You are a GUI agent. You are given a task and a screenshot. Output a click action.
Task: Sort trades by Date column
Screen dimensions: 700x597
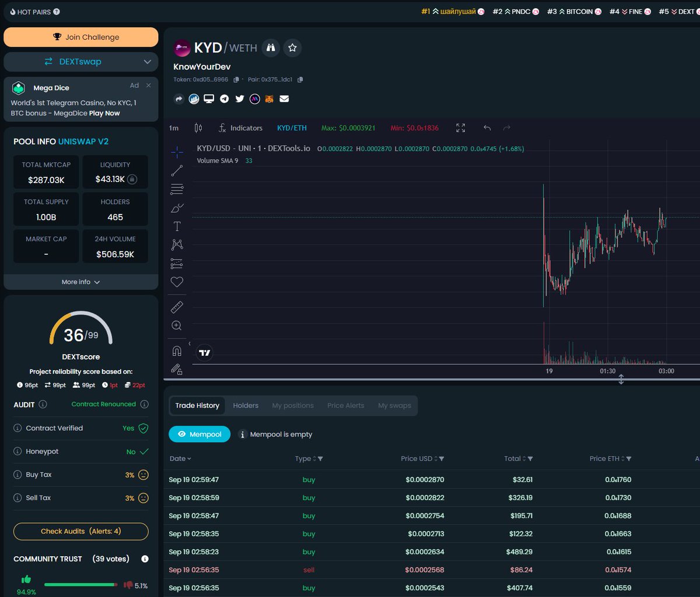pyautogui.click(x=180, y=459)
